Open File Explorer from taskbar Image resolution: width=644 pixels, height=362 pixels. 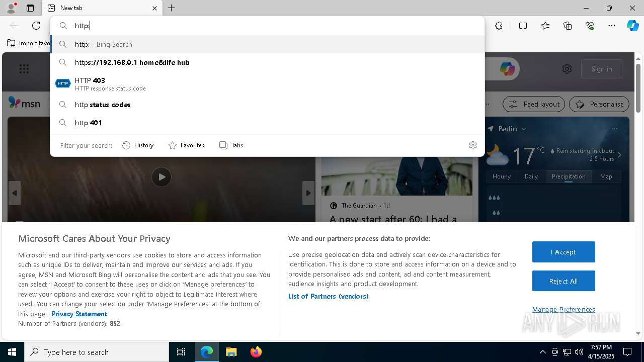(231, 352)
